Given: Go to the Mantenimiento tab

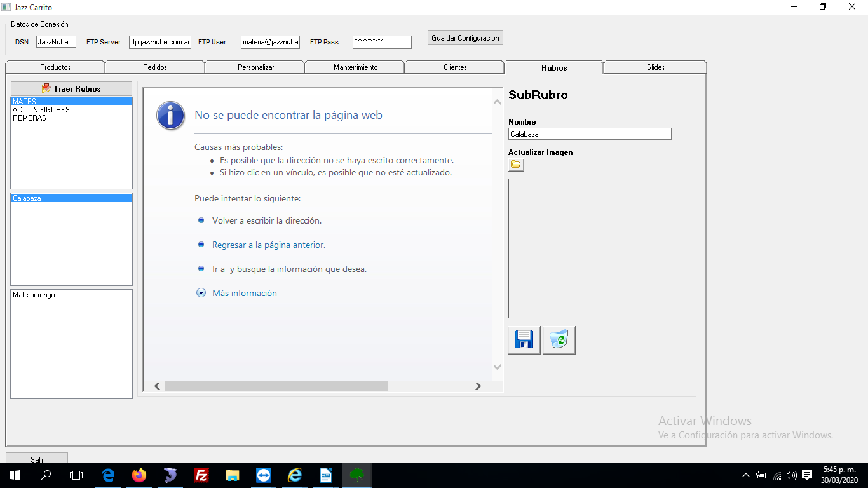Looking at the screenshot, I should pos(355,67).
